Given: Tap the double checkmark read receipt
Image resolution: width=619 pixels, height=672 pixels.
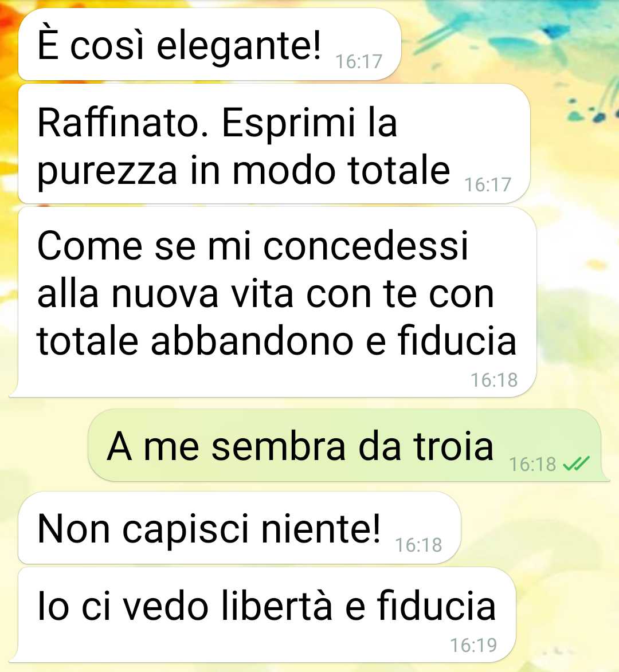Looking at the screenshot, I should 576,463.
